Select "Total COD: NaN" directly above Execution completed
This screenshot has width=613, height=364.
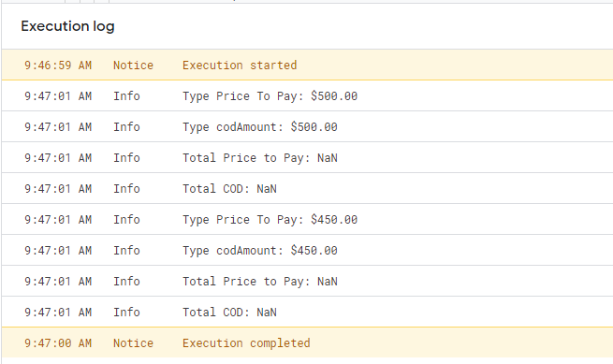pyautogui.click(x=229, y=313)
